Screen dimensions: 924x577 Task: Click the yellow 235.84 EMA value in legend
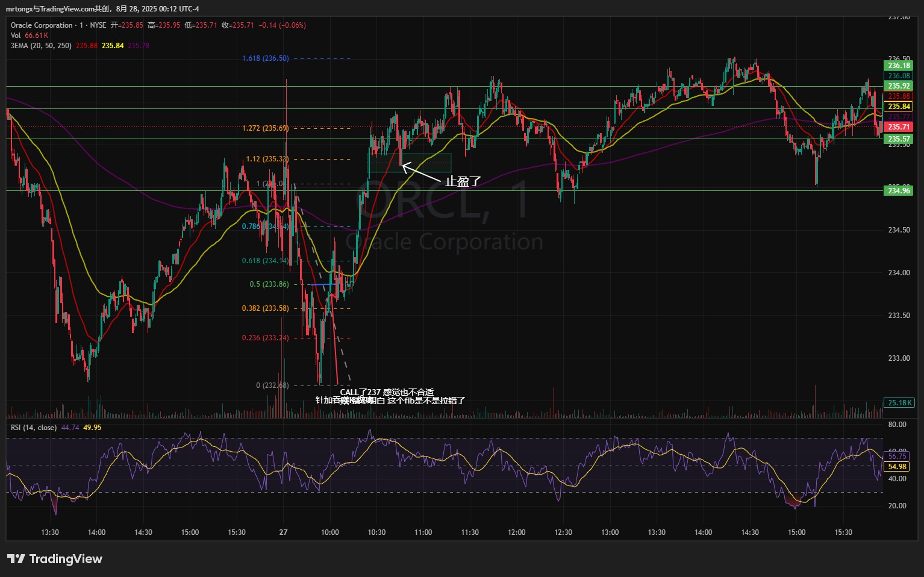pos(113,46)
